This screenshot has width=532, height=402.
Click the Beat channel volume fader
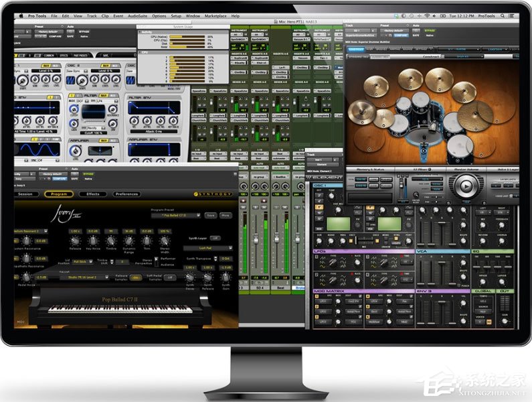click(x=277, y=238)
